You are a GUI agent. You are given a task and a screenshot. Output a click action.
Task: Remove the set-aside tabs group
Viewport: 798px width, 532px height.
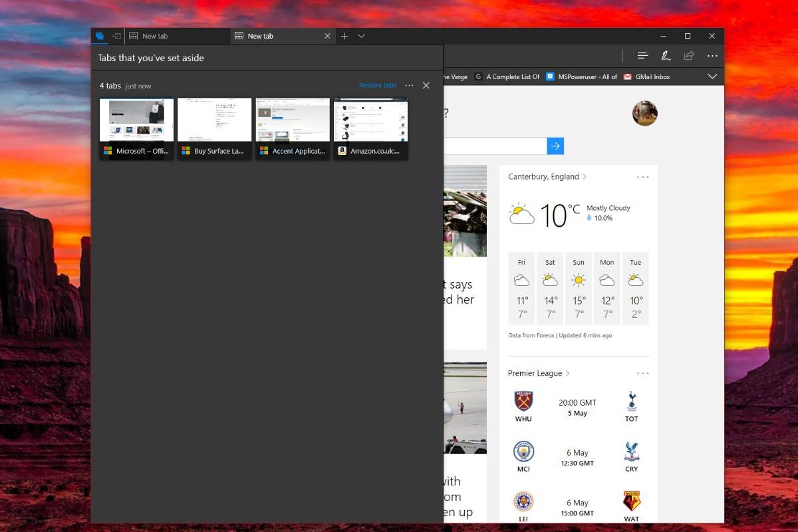pyautogui.click(x=426, y=85)
